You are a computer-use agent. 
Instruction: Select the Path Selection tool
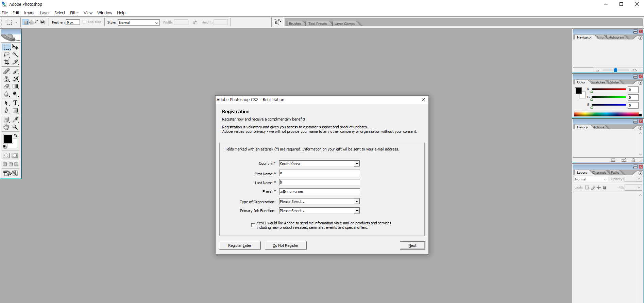click(6, 103)
